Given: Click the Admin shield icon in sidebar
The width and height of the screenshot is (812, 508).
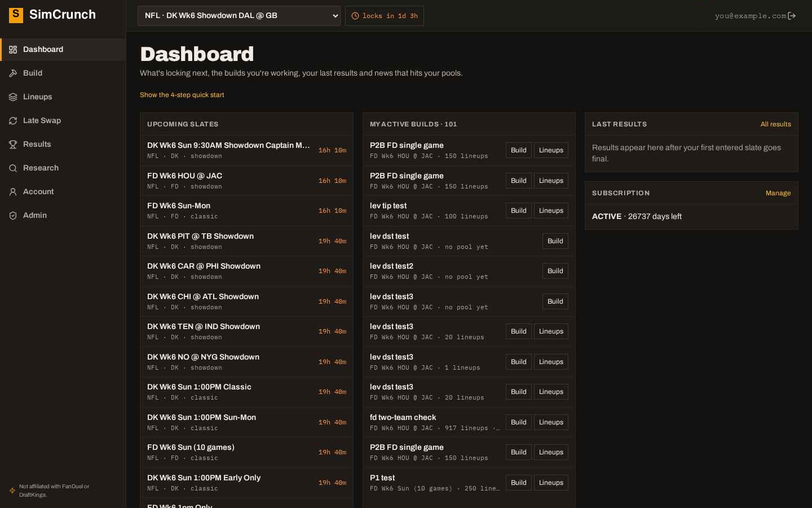Looking at the screenshot, I should point(13,216).
